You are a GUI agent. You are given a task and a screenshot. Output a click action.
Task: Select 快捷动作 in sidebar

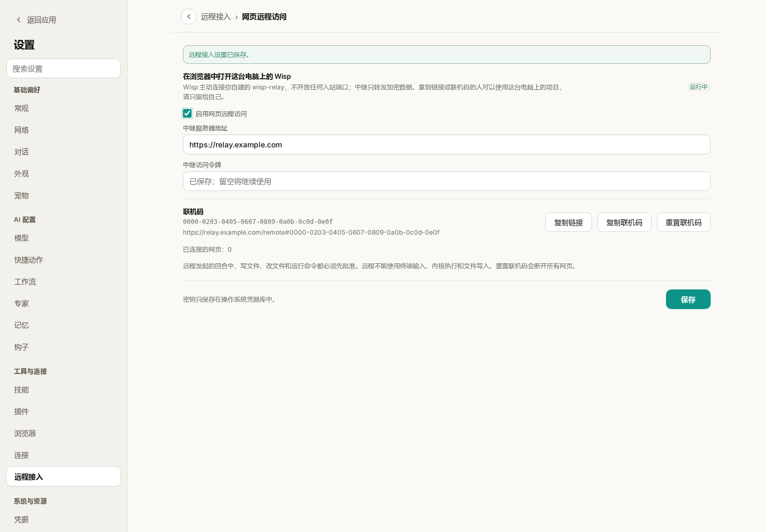click(x=63, y=260)
